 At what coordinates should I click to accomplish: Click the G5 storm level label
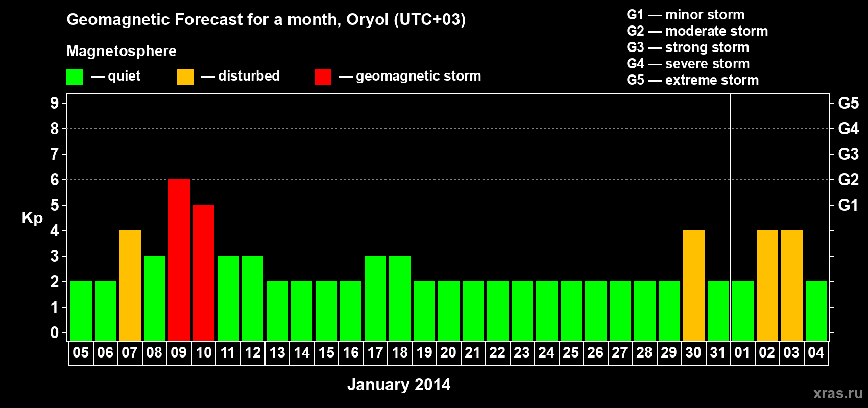click(x=848, y=103)
